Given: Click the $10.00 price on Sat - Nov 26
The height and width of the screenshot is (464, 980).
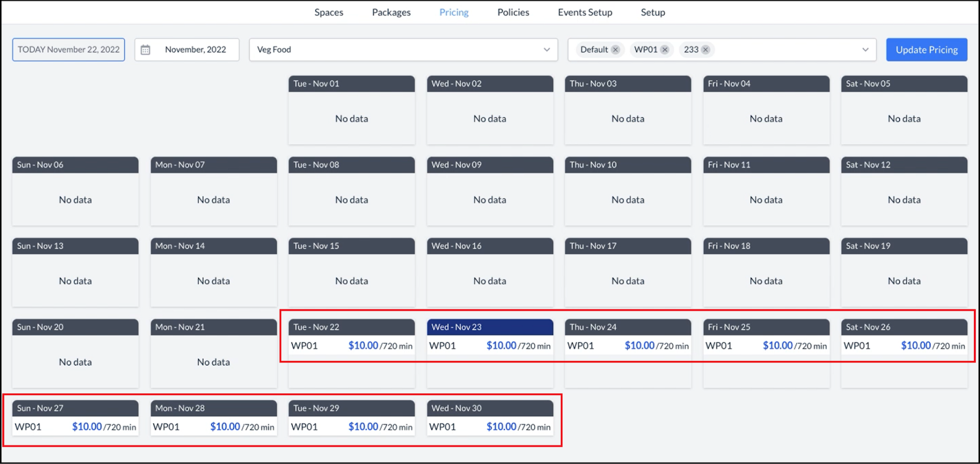Looking at the screenshot, I should coord(916,346).
